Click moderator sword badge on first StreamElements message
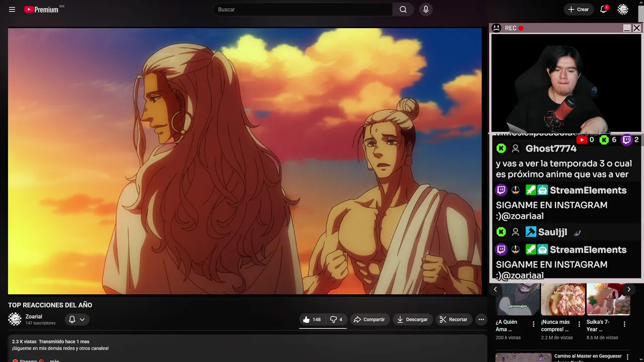This screenshot has width=644, height=362. [531, 190]
